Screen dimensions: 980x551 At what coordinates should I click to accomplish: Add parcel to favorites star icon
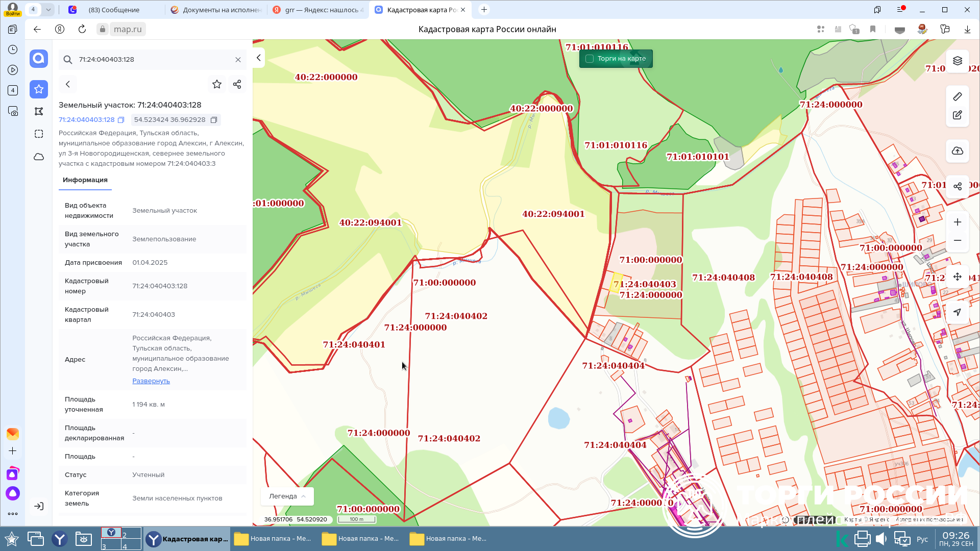click(x=217, y=84)
